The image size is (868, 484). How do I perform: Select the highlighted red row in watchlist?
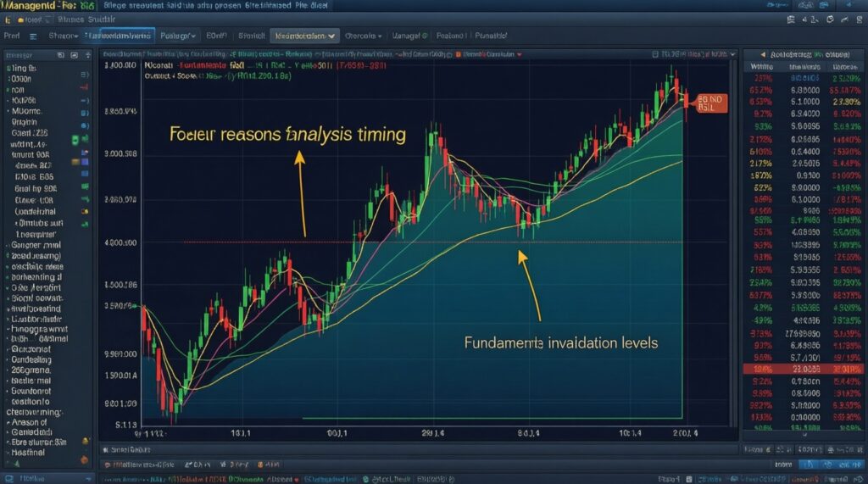pos(802,370)
